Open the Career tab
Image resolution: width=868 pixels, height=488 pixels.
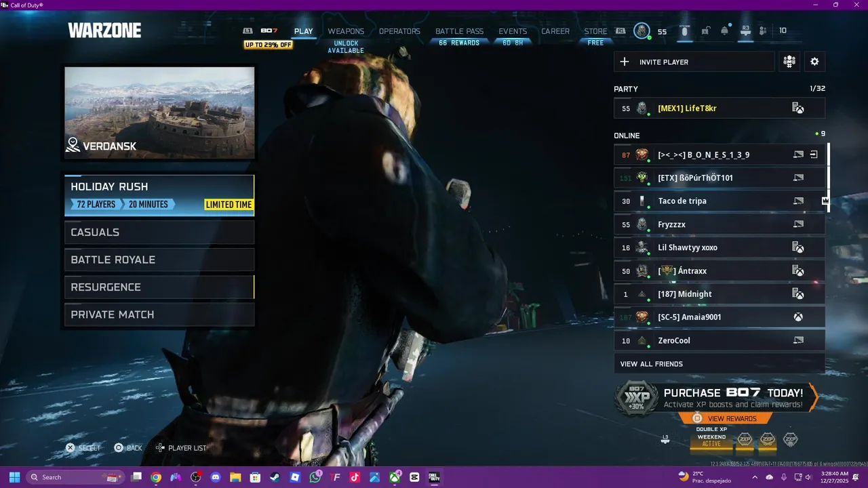[555, 31]
